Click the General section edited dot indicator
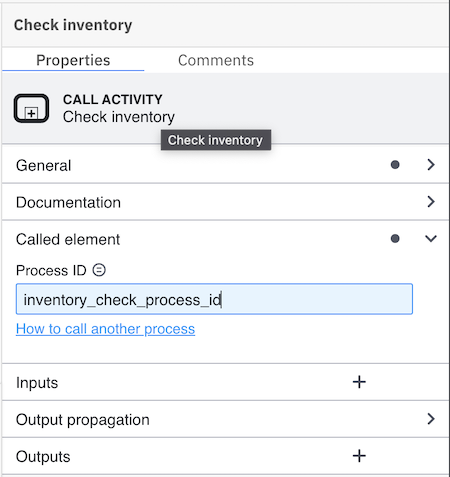450x477 pixels. 395,165
